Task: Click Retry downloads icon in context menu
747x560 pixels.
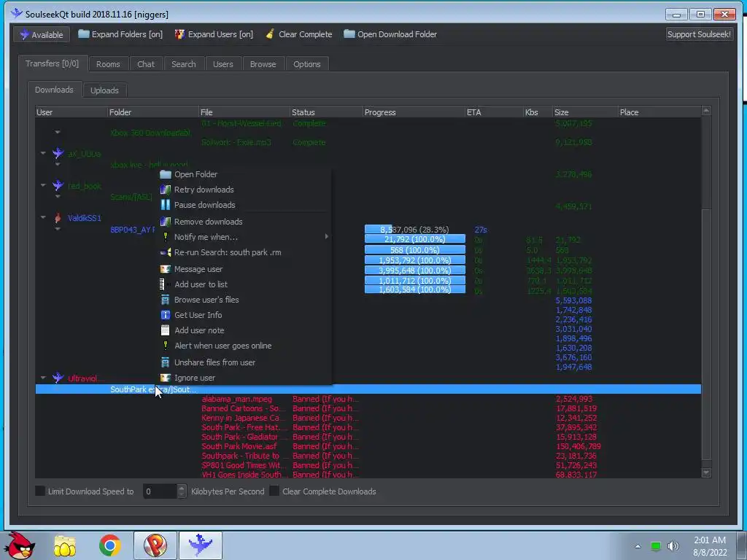Action: (166, 190)
